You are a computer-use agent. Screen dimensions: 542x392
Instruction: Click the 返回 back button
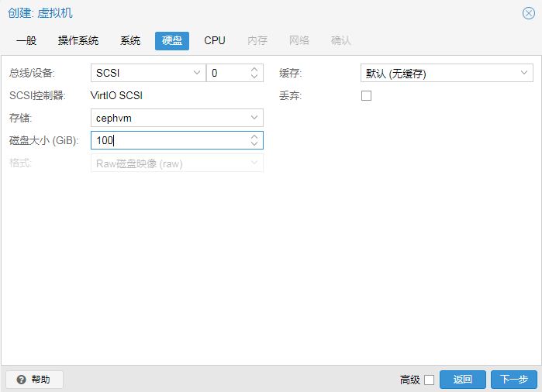463,380
